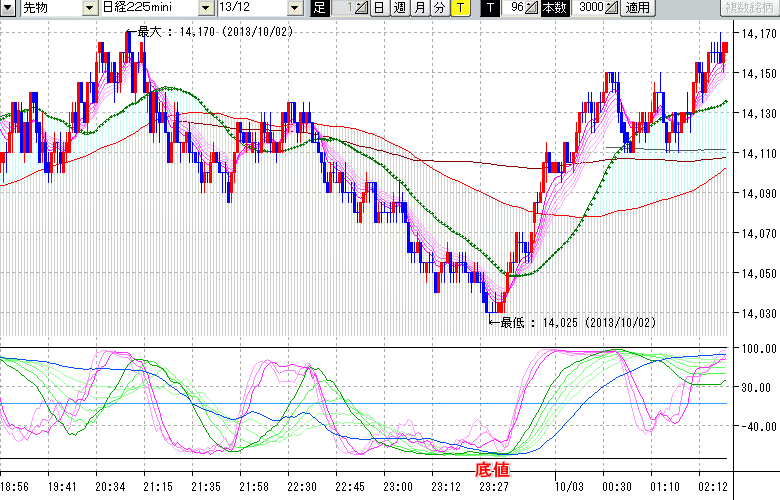Open the 先物 product type dropdown
The height and width of the screenshot is (500, 780).
(91, 8)
